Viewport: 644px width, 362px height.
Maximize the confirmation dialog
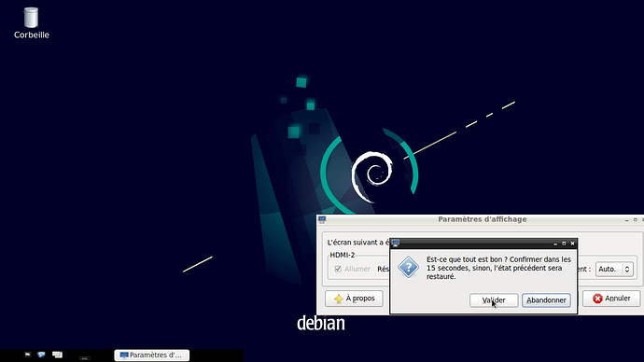(x=564, y=244)
